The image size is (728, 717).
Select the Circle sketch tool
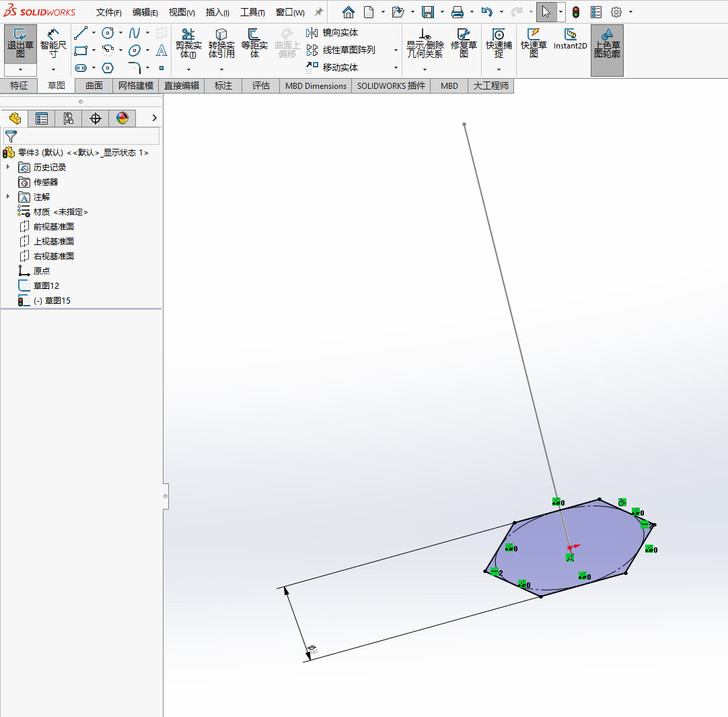108,33
